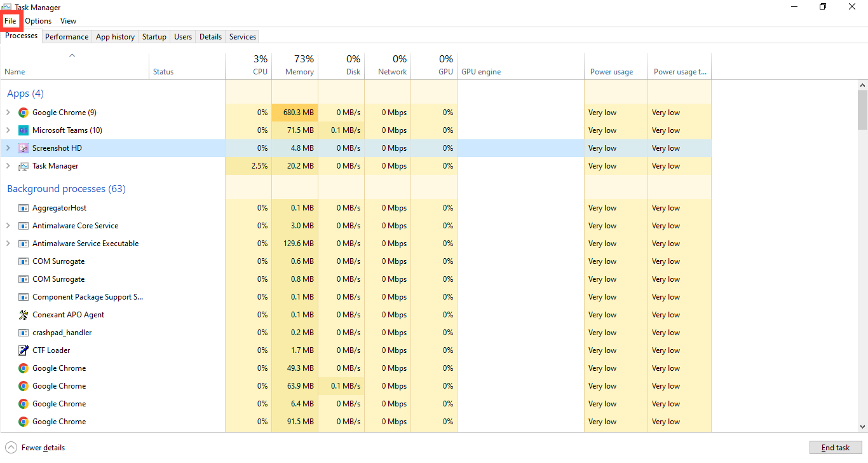Expand the Antimalware Core Service entry

pos(8,226)
